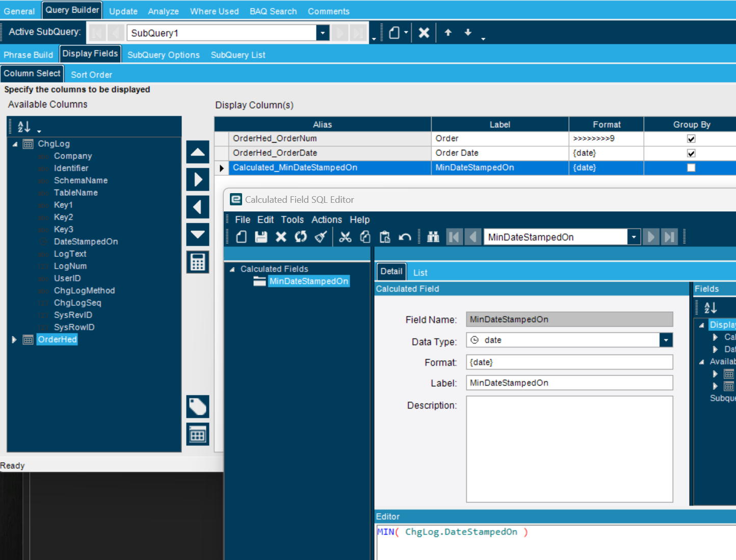The height and width of the screenshot is (560, 736).
Task: Click the Label input field
Action: coord(569,383)
